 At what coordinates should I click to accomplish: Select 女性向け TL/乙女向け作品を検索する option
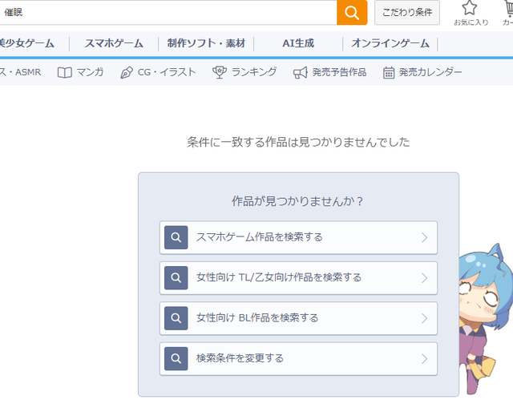[x=298, y=278]
